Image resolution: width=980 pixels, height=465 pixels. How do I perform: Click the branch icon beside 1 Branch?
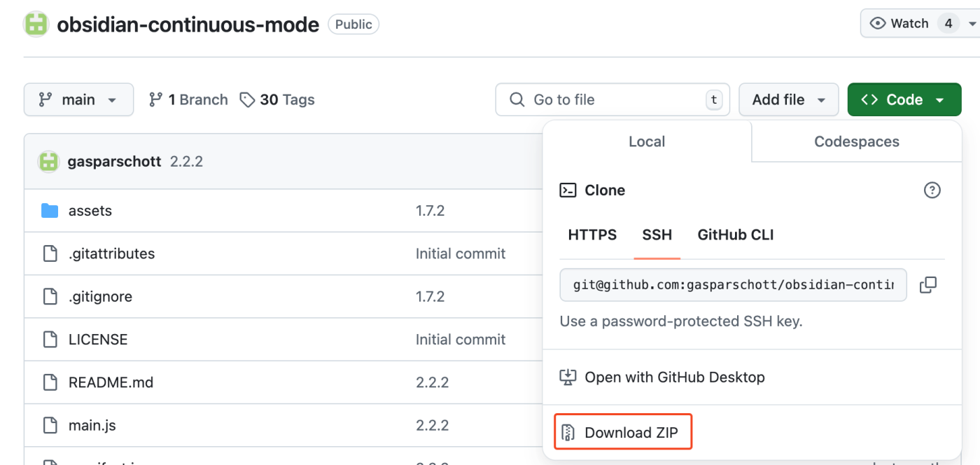click(x=154, y=99)
